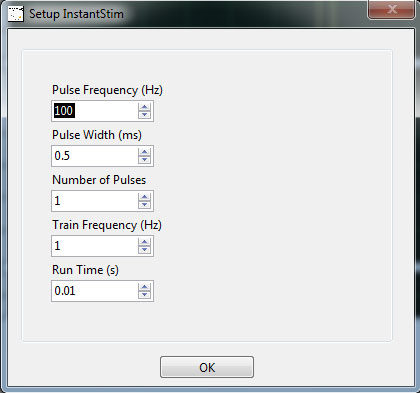Decrease Run Time with down arrow
420x393 pixels.
tap(144, 295)
